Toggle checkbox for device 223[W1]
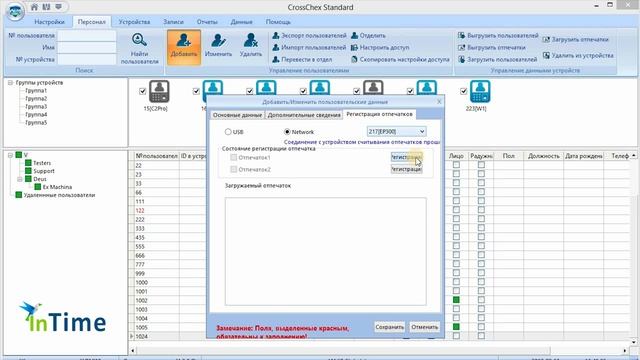Image resolution: width=640 pixels, height=360 pixels. (x=463, y=91)
